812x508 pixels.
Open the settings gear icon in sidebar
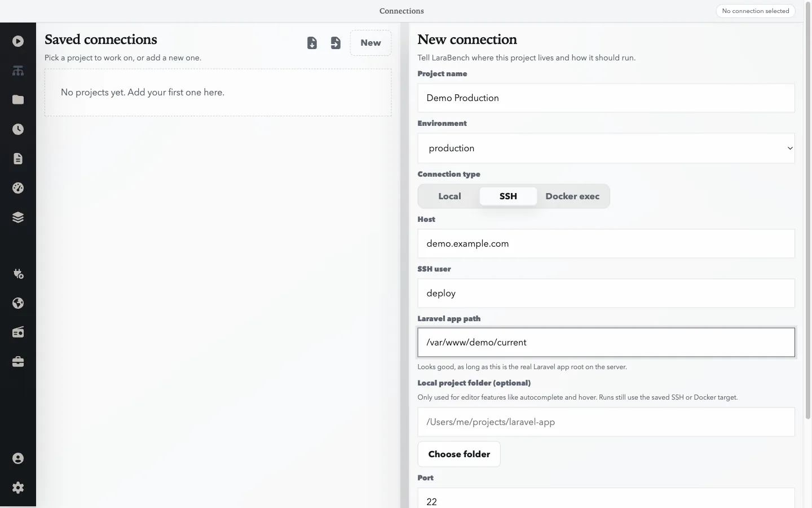tap(18, 488)
